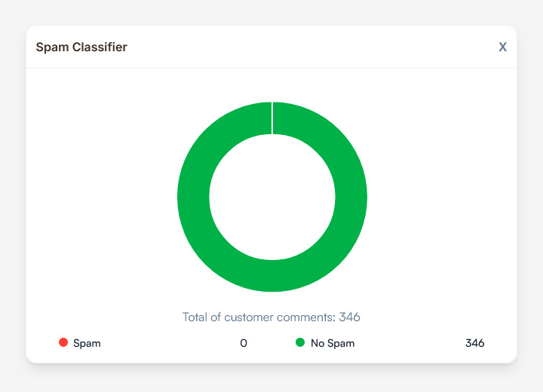
Task: Click the blank card area right of the donut
Action: click(445, 196)
